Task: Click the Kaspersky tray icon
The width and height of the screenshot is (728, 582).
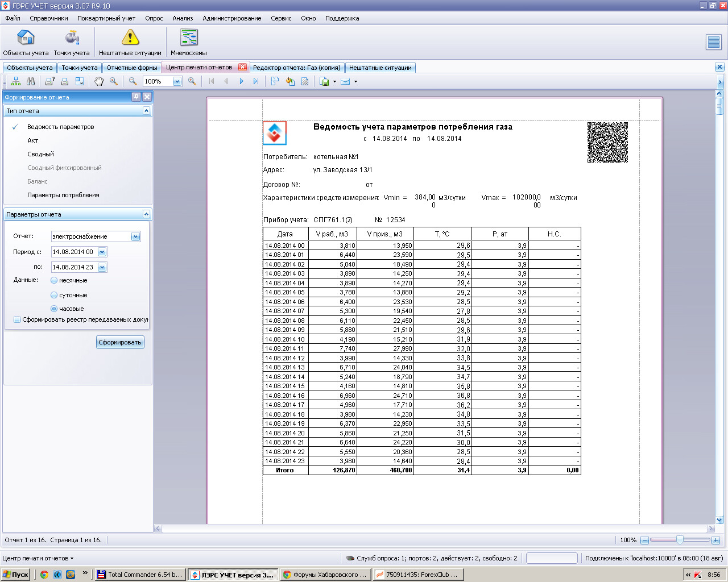Action: pos(698,575)
